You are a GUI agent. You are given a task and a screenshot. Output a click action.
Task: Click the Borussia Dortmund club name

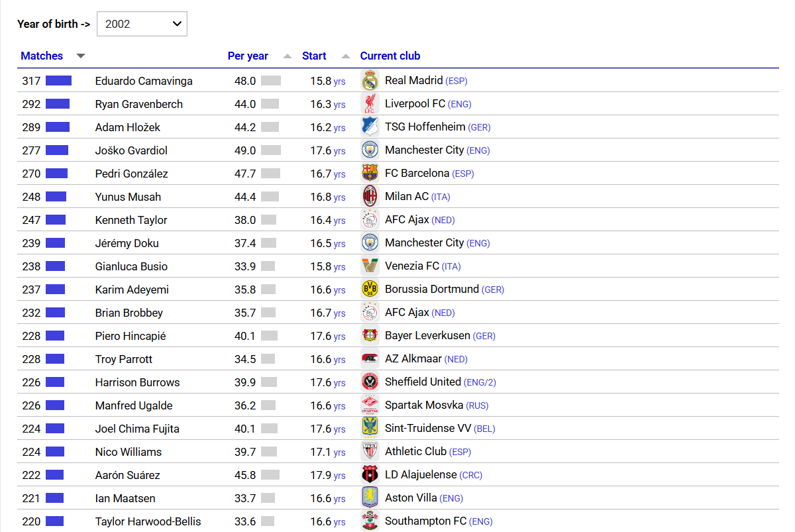tap(432, 289)
